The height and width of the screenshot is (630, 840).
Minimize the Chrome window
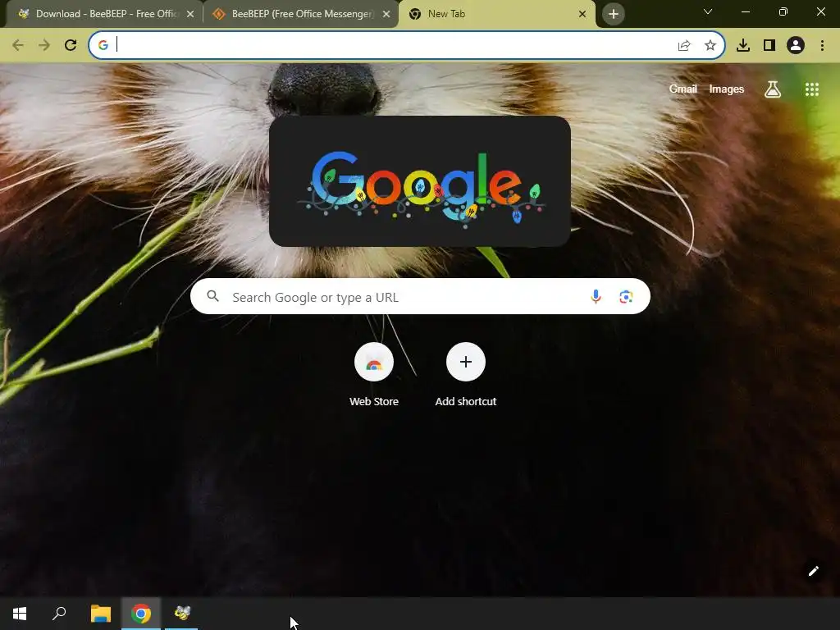point(745,11)
